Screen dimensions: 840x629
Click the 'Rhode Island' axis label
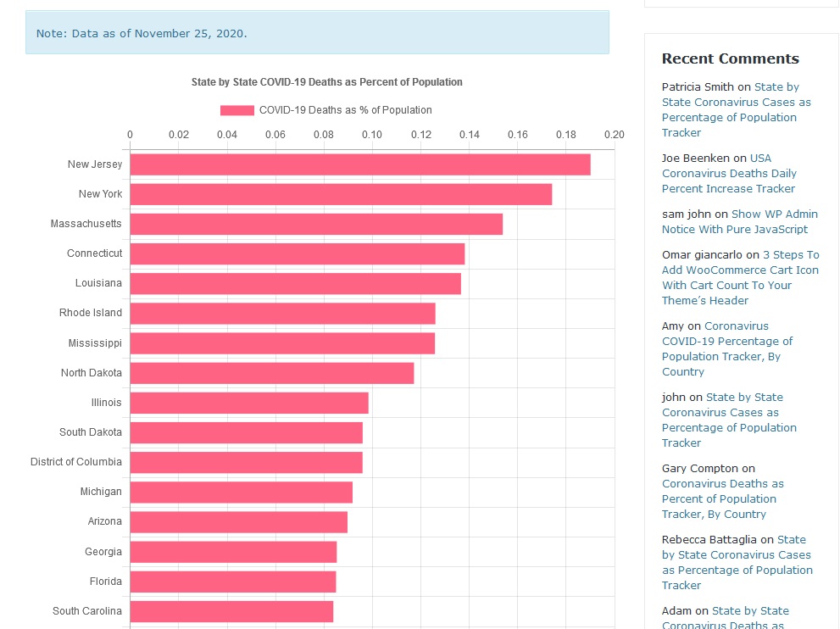[x=91, y=313]
